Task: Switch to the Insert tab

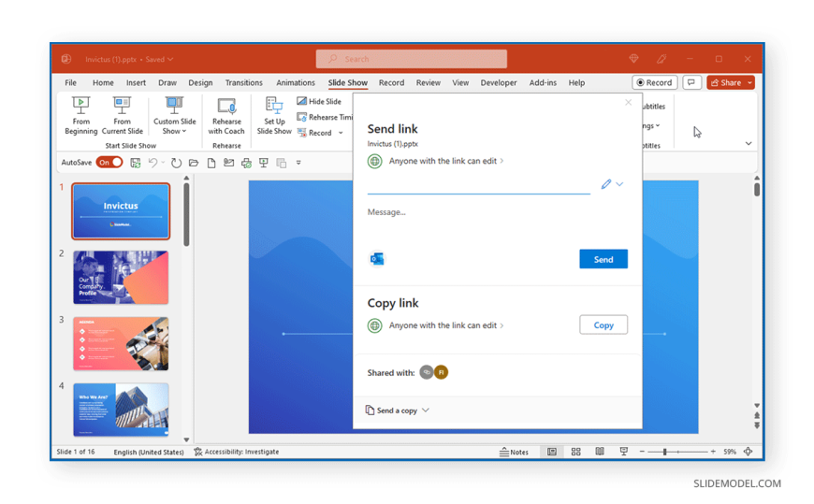Action: coord(136,82)
